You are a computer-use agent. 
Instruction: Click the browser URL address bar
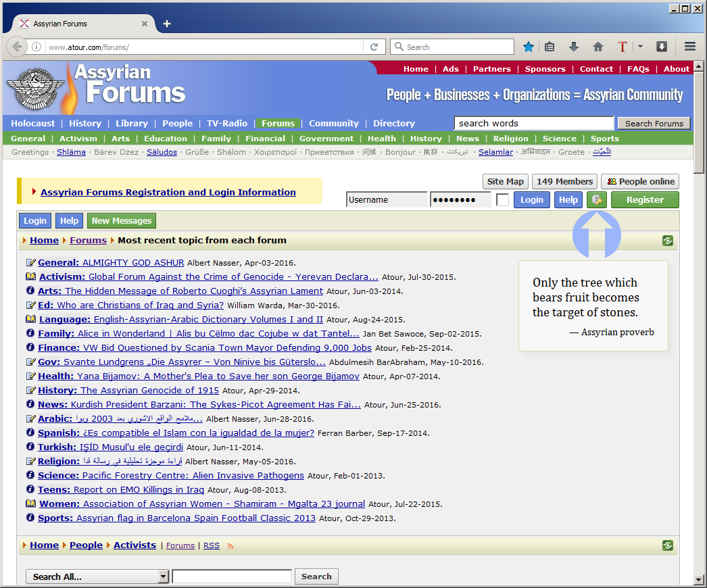205,47
